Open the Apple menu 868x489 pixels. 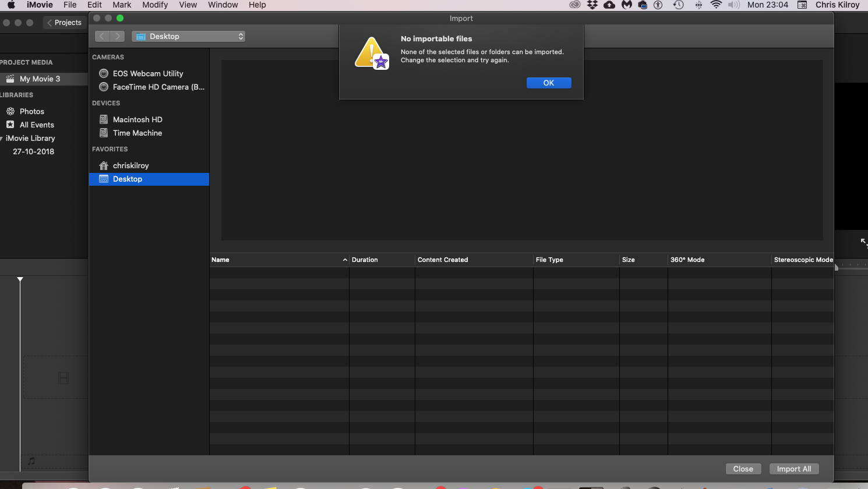click(11, 5)
